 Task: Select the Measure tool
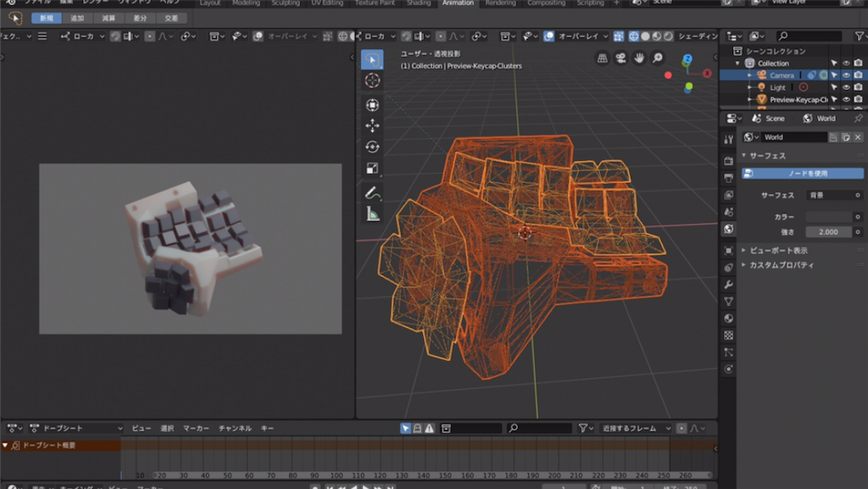(372, 214)
